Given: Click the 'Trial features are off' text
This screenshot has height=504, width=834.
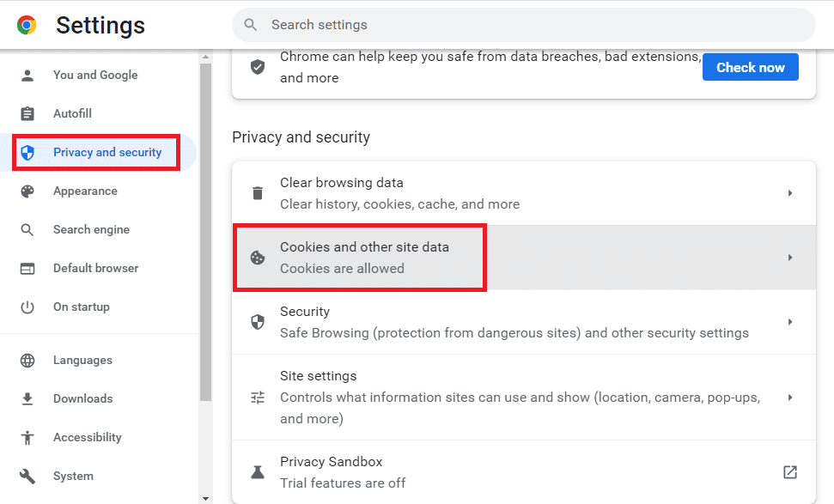Looking at the screenshot, I should (343, 483).
